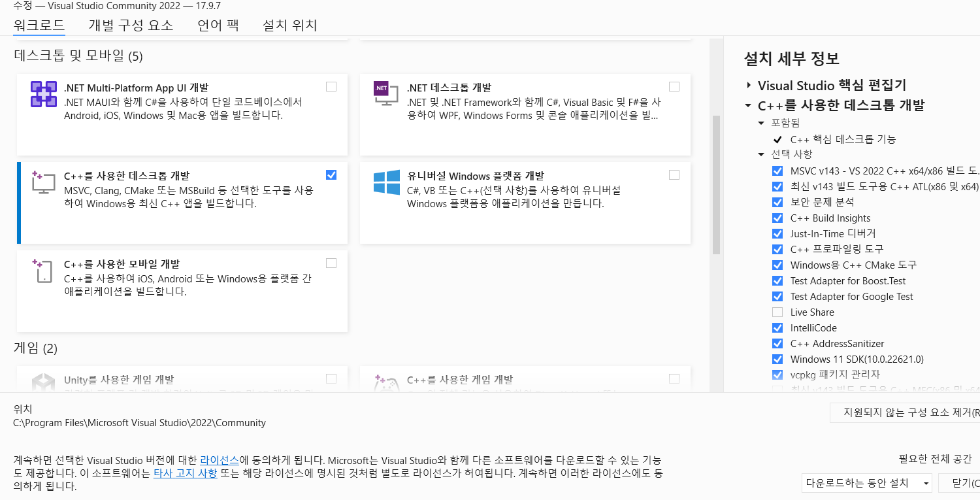980x500 pixels.
Task: Uncheck 최신 v143 빌드 도구용 C++ ATL option
Action: (x=777, y=186)
